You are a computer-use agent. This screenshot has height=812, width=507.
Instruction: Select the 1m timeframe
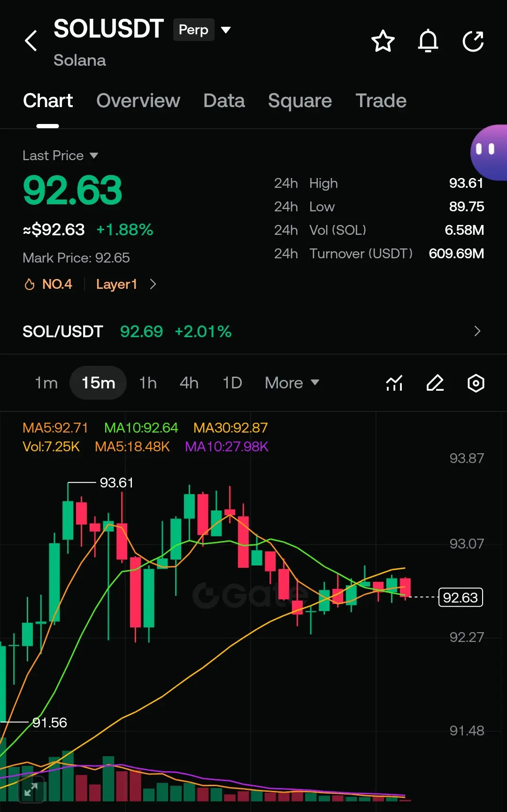tap(46, 383)
